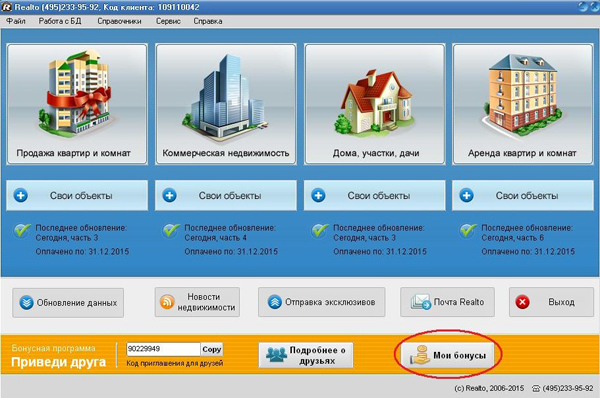The image size is (600, 398).
Task: Open the Продажа квартир и комнат tile
Action: tap(77, 104)
